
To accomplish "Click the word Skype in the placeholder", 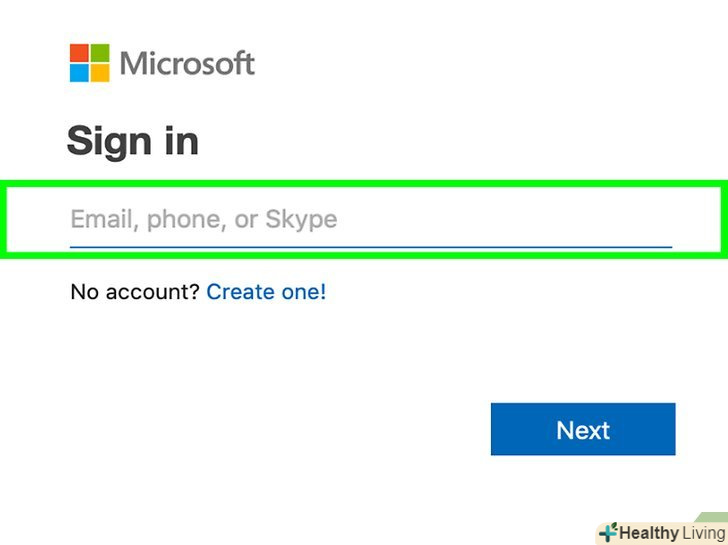I will pyautogui.click(x=301, y=219).
